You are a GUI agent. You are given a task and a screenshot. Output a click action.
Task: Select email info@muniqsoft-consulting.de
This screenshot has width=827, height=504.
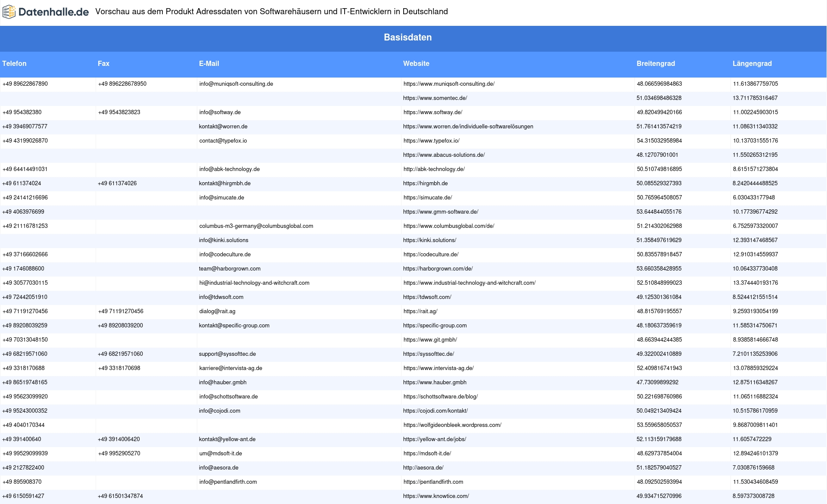coord(236,84)
